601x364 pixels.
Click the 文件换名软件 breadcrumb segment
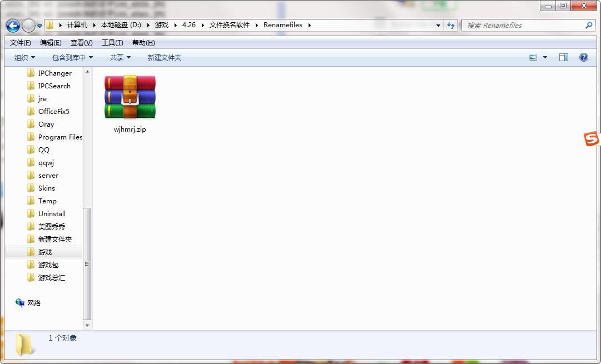[229, 25]
